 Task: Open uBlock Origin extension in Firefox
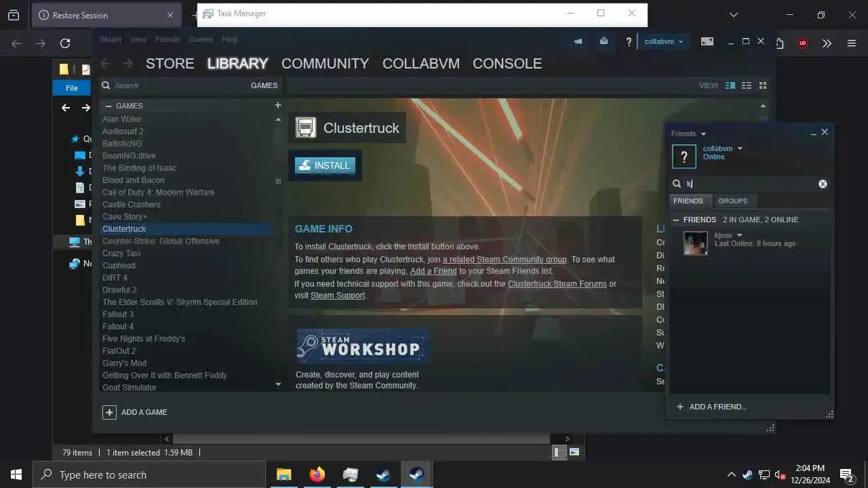803,43
